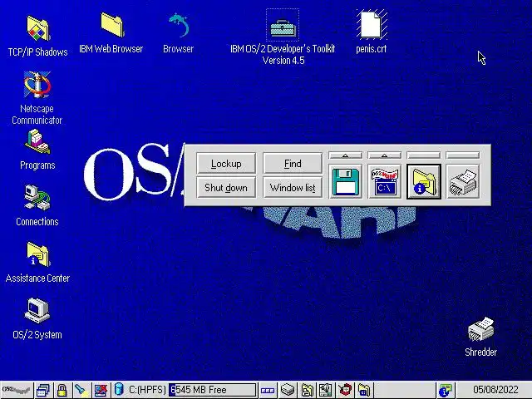Click the shutdown computer icon in WarpCenter
532x399 pixels.
pyautogui.click(x=101, y=390)
